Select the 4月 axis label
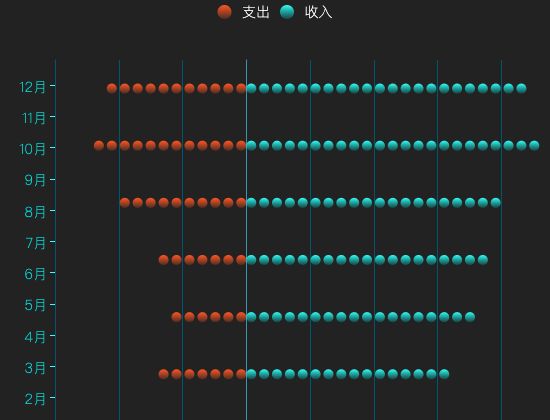The image size is (550, 420). pos(35,337)
